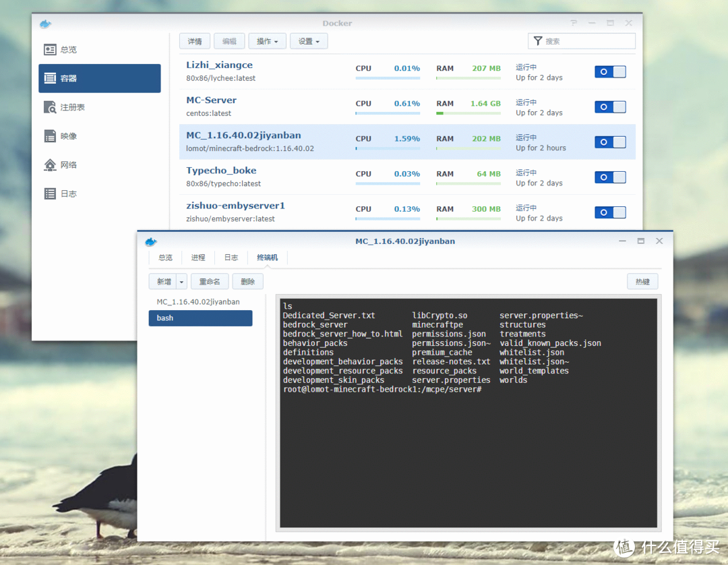728x565 pixels.
Task: Click valid_known_packs.json in terminal listing
Action: point(550,343)
